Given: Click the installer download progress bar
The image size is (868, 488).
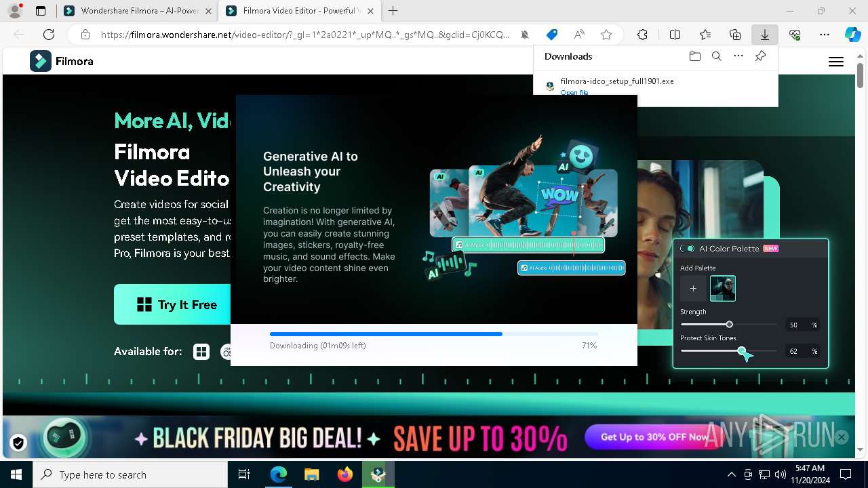Looking at the screenshot, I should pyautogui.click(x=434, y=334).
